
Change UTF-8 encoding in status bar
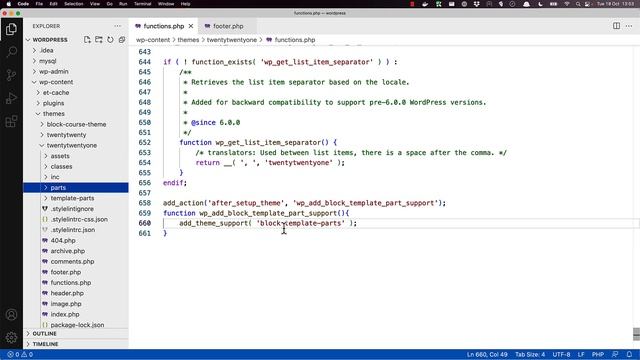coord(561,354)
